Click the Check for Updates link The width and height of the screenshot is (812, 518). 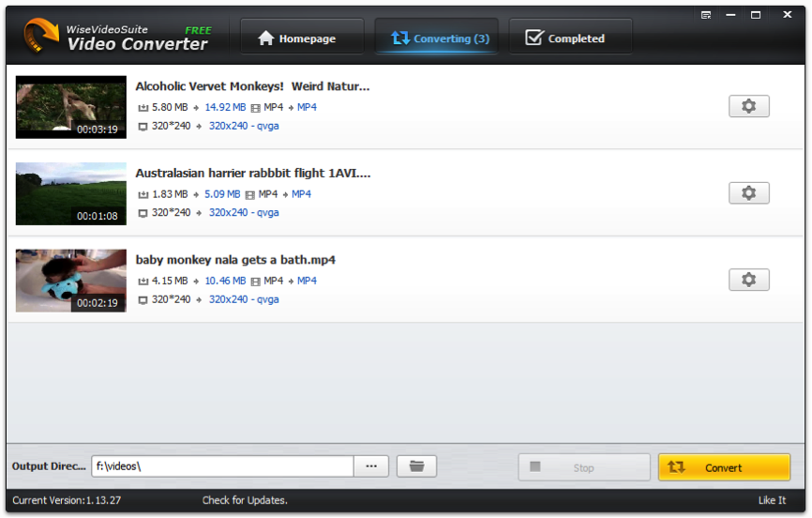(x=245, y=500)
